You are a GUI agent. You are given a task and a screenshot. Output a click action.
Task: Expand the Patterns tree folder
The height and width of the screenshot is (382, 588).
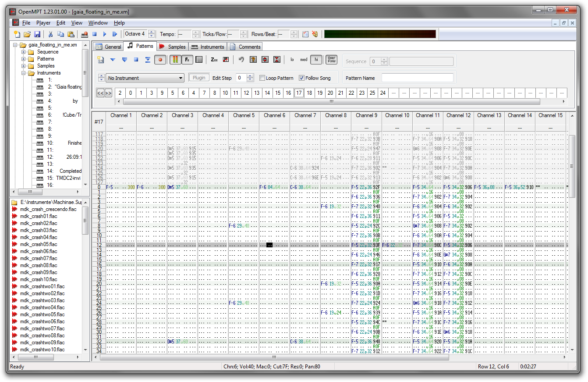click(x=24, y=59)
